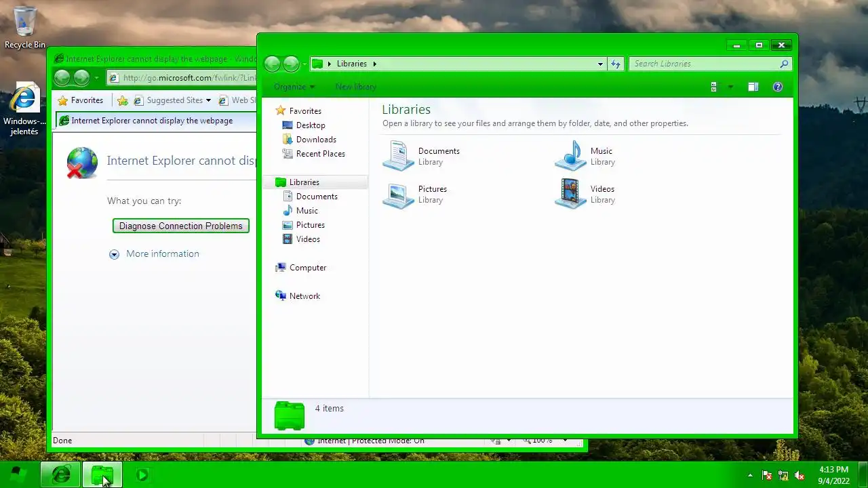Open the Recycle Bin desktop icon

click(25, 27)
